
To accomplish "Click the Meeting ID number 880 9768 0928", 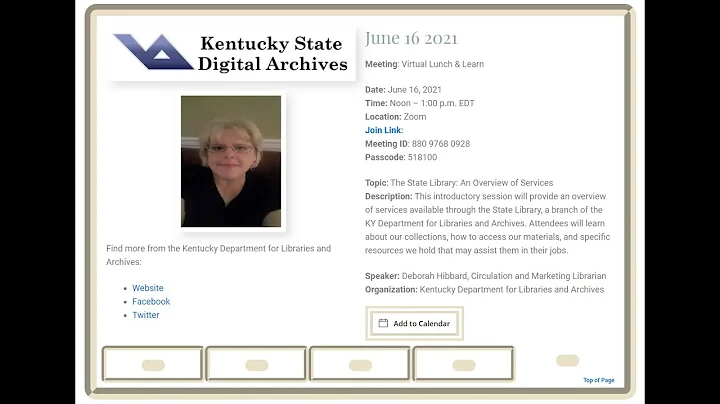I will [x=441, y=144].
